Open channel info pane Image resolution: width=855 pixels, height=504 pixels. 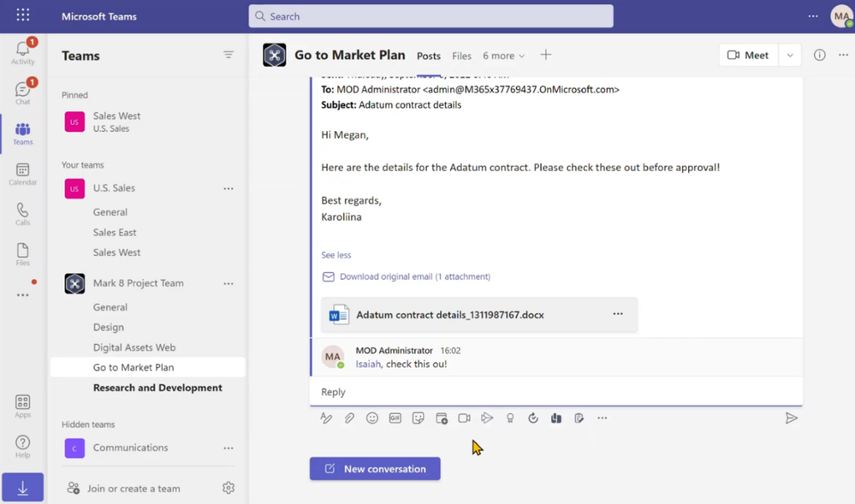pyautogui.click(x=820, y=55)
